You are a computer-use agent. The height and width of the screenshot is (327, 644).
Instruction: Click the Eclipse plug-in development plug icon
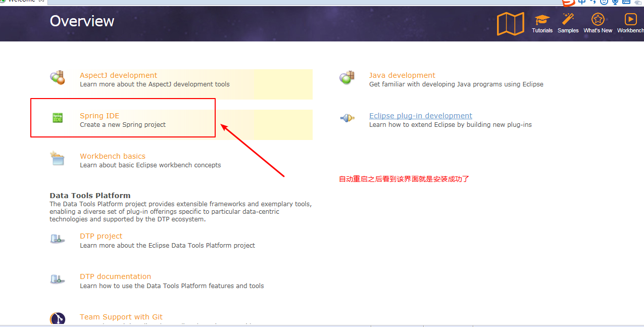[346, 118]
